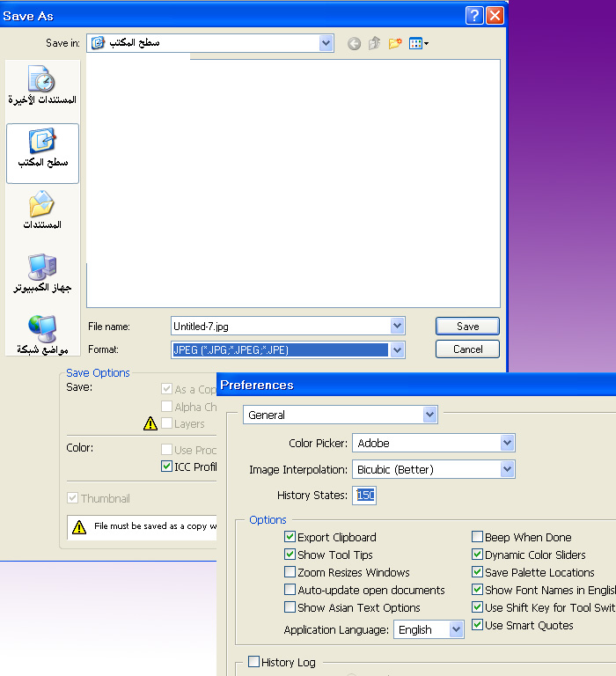Open the View Menu icon
This screenshot has width=616, height=676.
[419, 43]
